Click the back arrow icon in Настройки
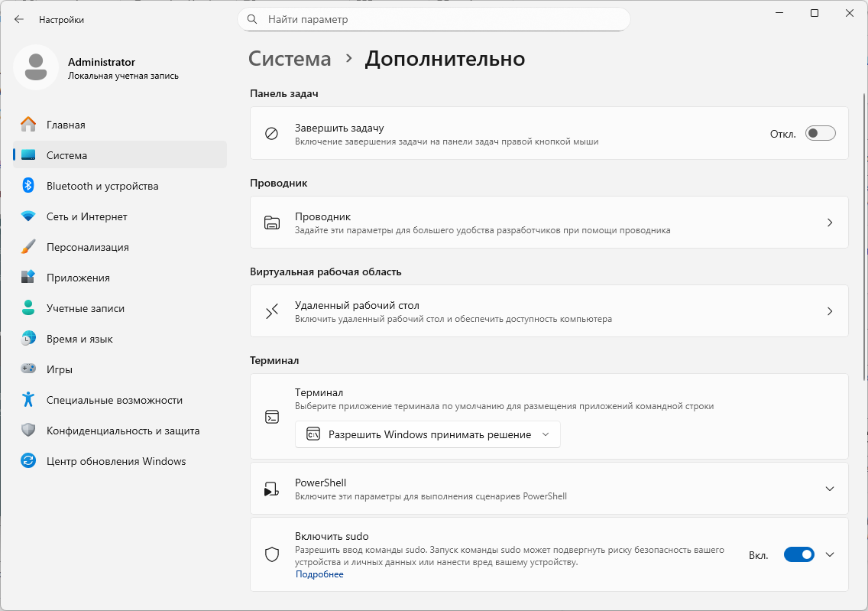Viewport: 868px width, 611px height. click(18, 19)
